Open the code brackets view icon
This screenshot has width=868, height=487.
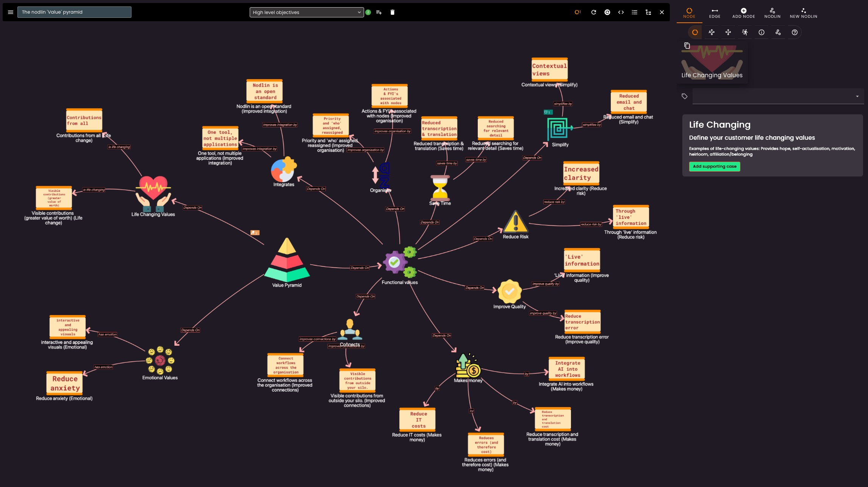pos(621,12)
